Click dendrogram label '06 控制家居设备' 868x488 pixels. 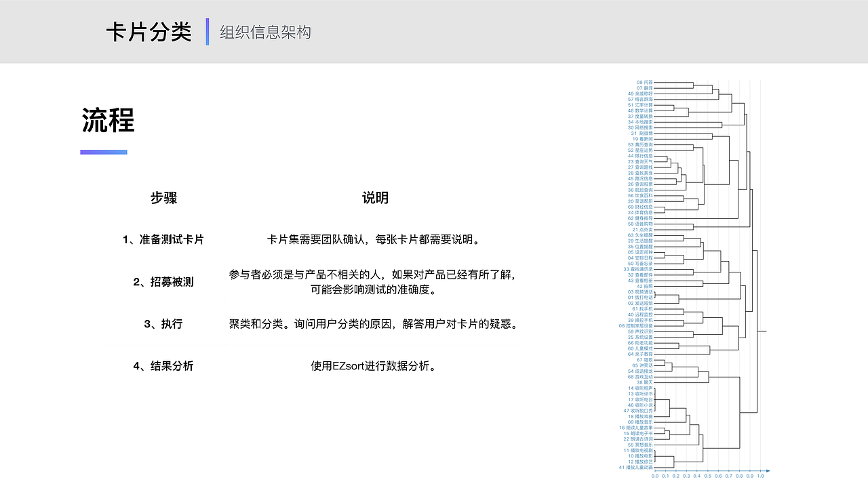coord(636,325)
